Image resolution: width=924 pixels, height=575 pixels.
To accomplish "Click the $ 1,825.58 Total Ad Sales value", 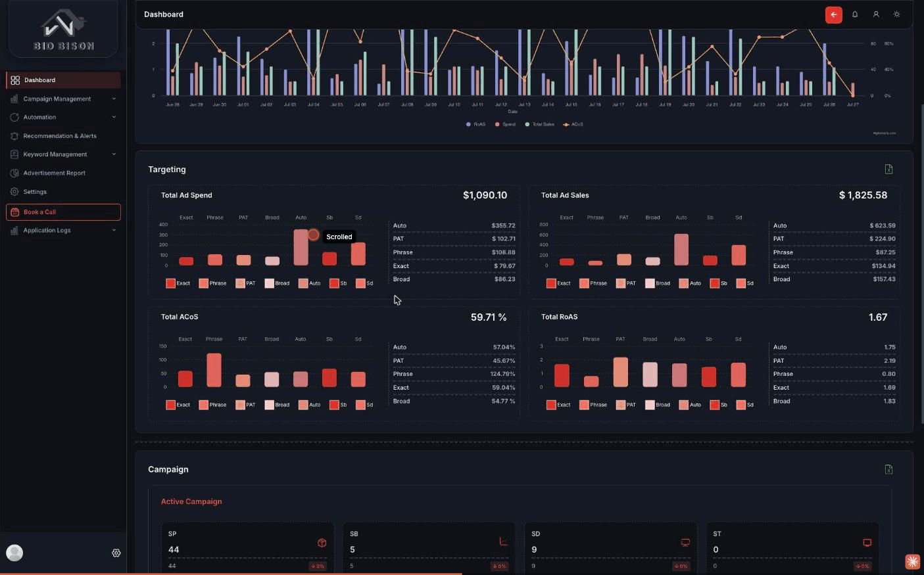I will (x=863, y=195).
